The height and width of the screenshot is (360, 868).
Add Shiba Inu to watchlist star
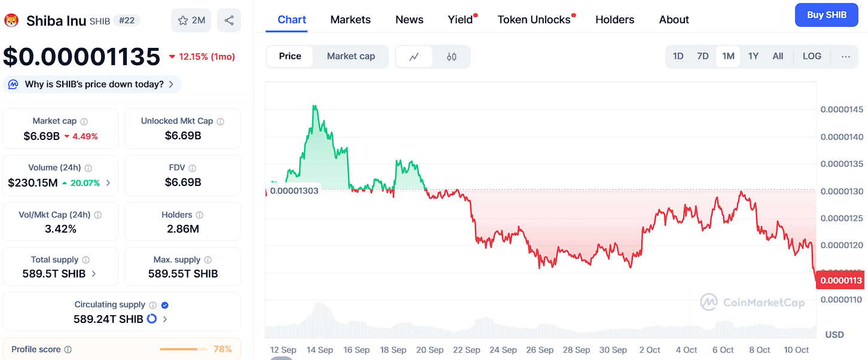click(183, 20)
